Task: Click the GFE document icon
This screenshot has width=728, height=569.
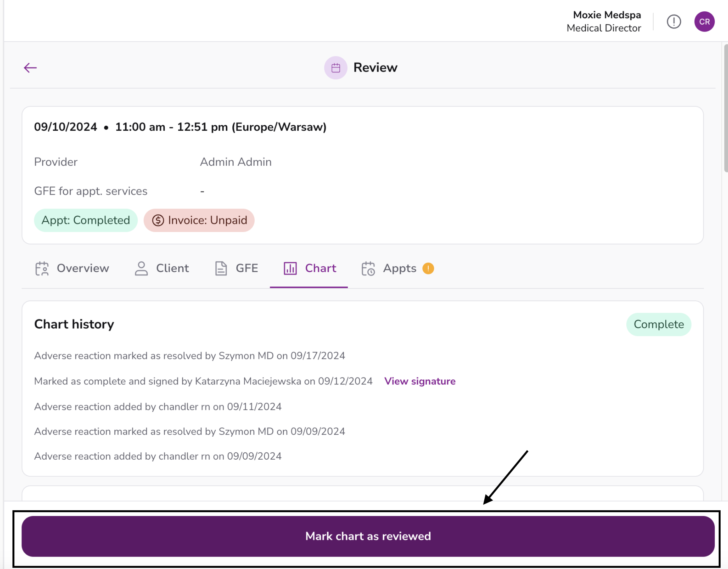Action: coord(221,269)
